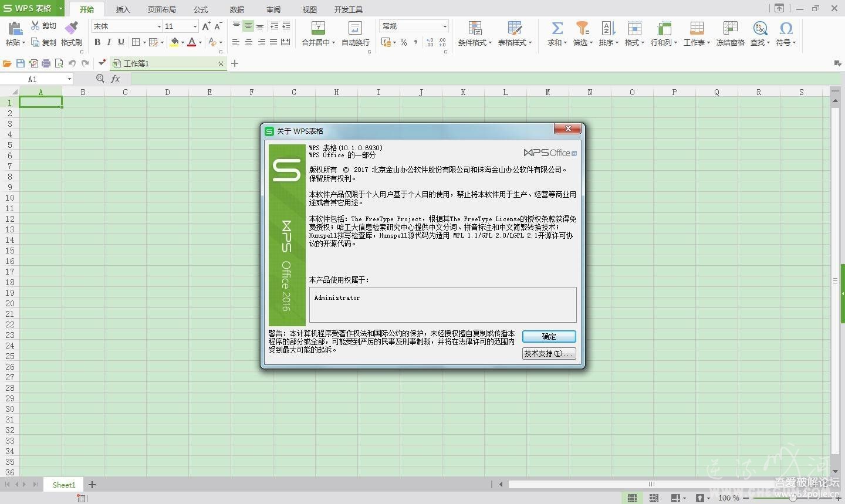Click the decrease indent icon
The height and width of the screenshot is (504, 845).
coord(274,26)
